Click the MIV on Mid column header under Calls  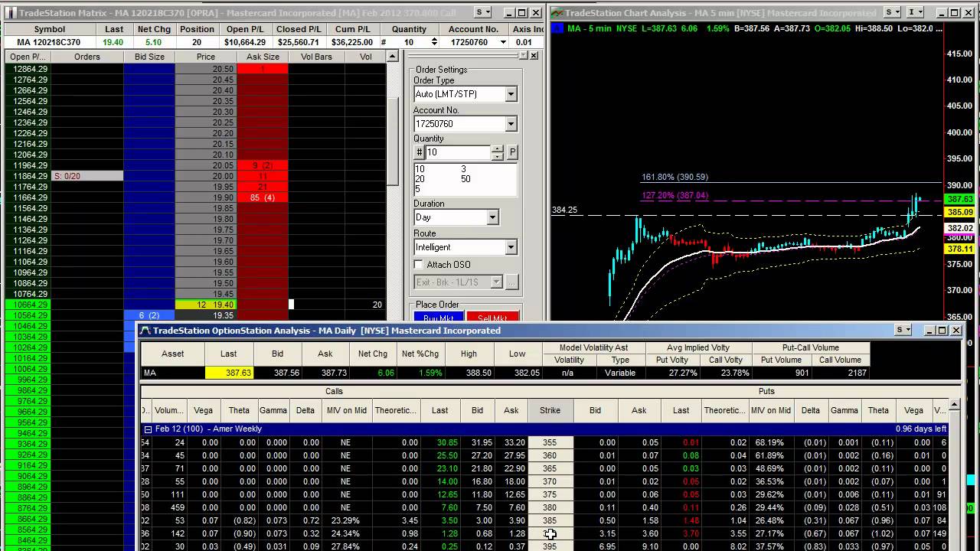(x=347, y=410)
